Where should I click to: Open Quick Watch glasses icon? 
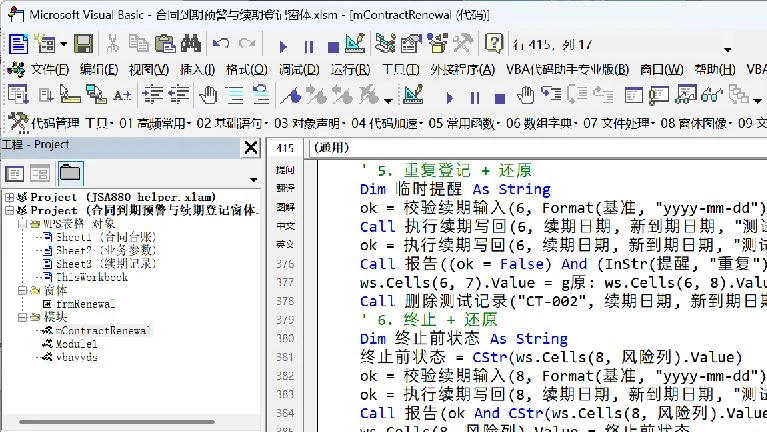[712, 95]
